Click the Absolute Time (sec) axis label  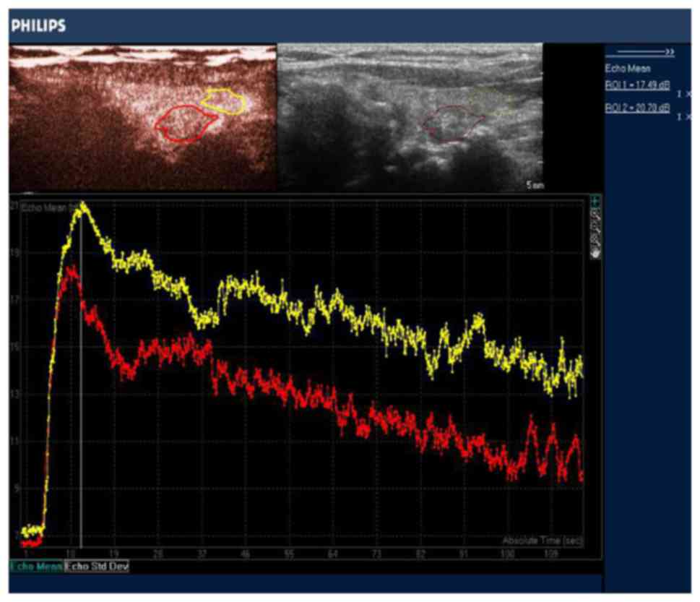(542, 541)
